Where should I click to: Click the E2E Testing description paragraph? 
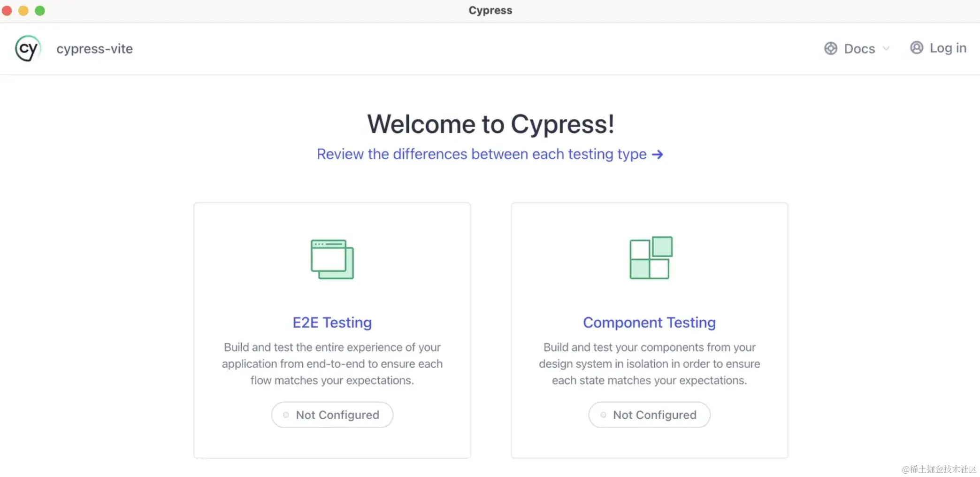[332, 364]
